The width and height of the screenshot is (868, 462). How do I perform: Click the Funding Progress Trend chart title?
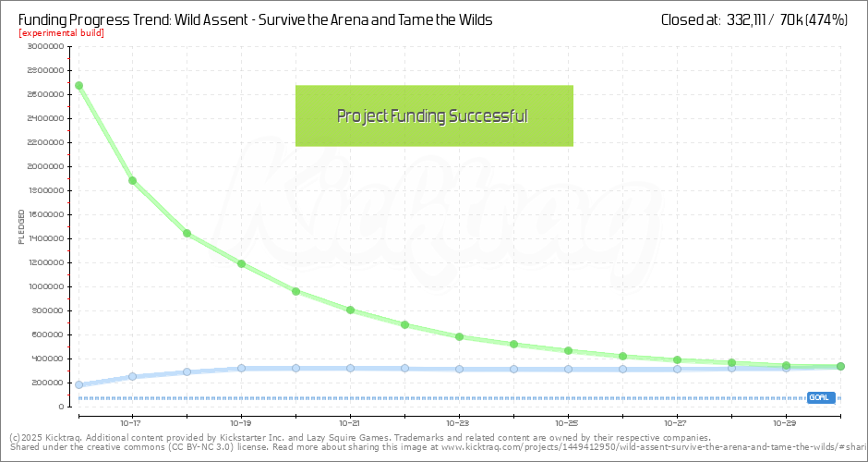(x=255, y=19)
